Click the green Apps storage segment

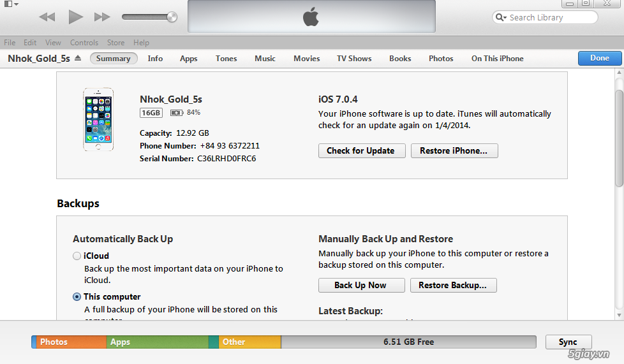coord(157,342)
